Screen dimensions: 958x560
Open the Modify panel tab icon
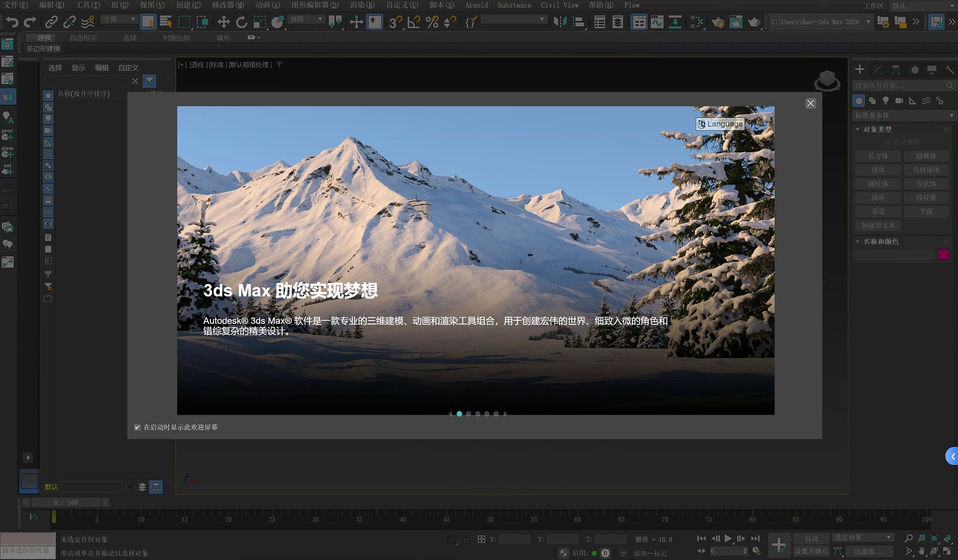878,70
